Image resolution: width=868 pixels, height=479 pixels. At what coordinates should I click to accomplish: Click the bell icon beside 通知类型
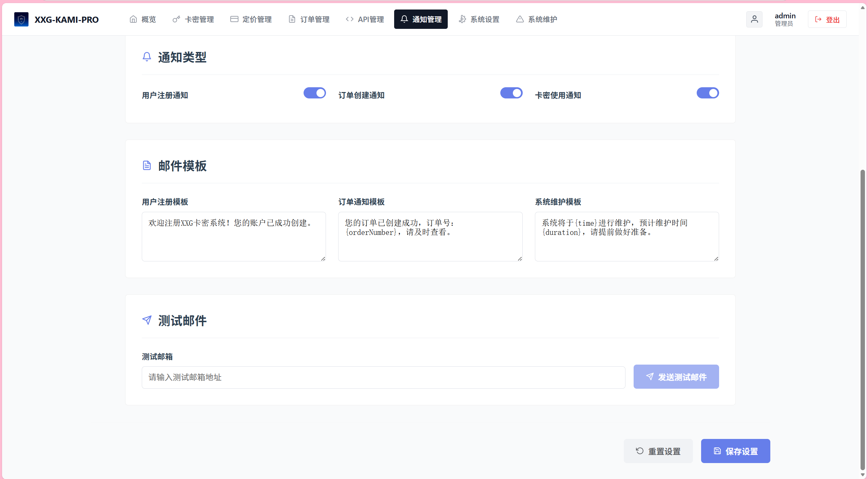click(x=147, y=57)
